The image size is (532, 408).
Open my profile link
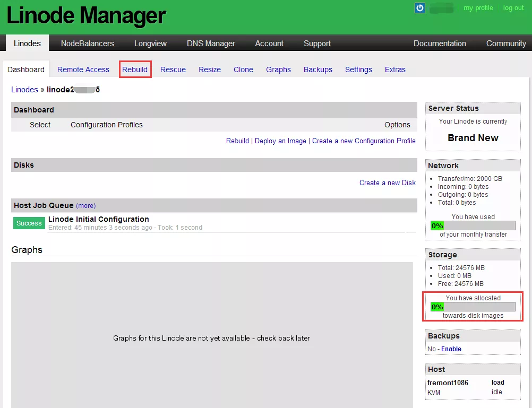tap(478, 8)
